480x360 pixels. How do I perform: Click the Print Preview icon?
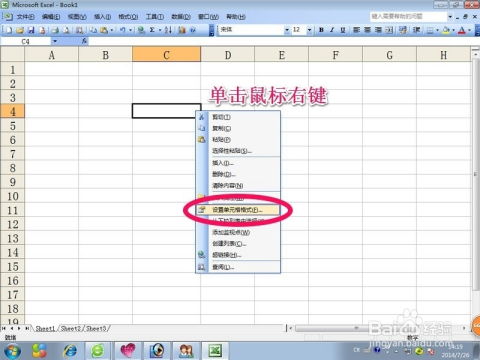pos(66,30)
